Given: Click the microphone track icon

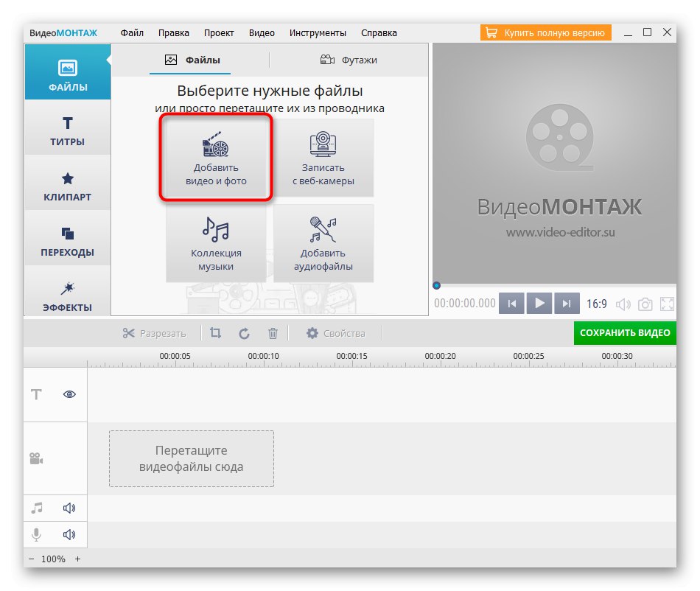Looking at the screenshot, I should point(37,534).
